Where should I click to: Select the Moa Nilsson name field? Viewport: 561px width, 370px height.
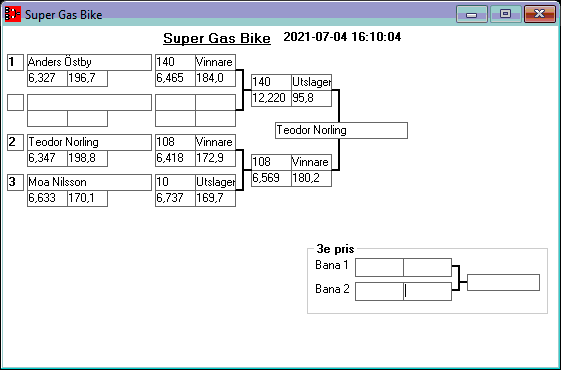pos(89,182)
